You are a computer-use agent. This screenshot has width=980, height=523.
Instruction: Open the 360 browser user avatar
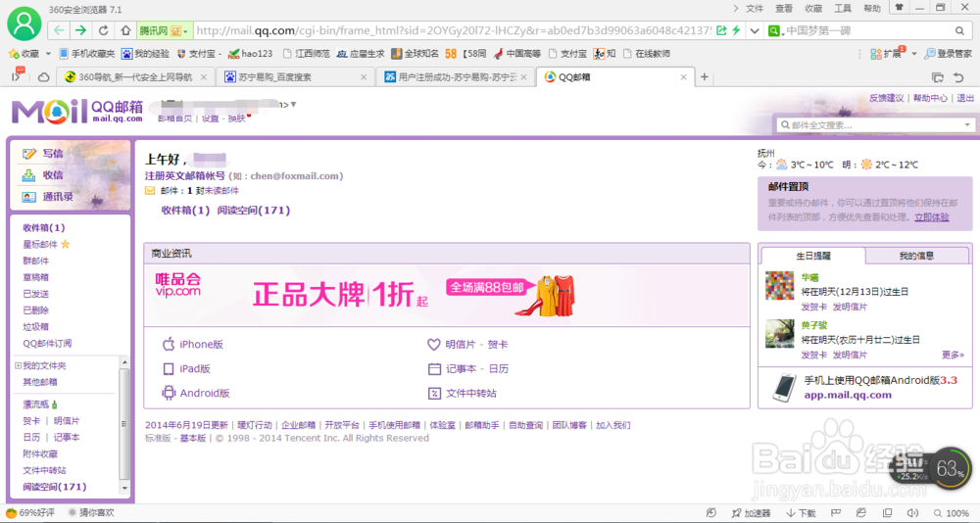pos(24,24)
